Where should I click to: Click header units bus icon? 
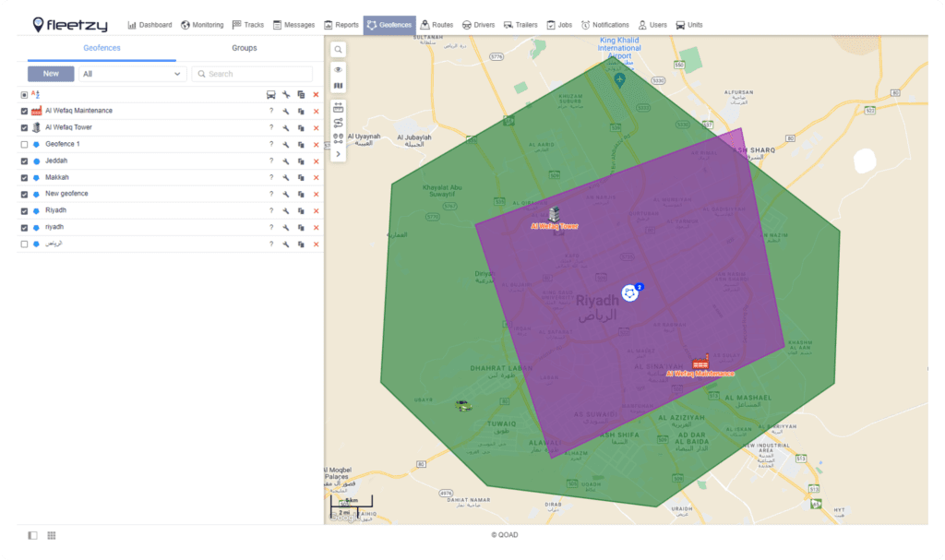(x=271, y=95)
